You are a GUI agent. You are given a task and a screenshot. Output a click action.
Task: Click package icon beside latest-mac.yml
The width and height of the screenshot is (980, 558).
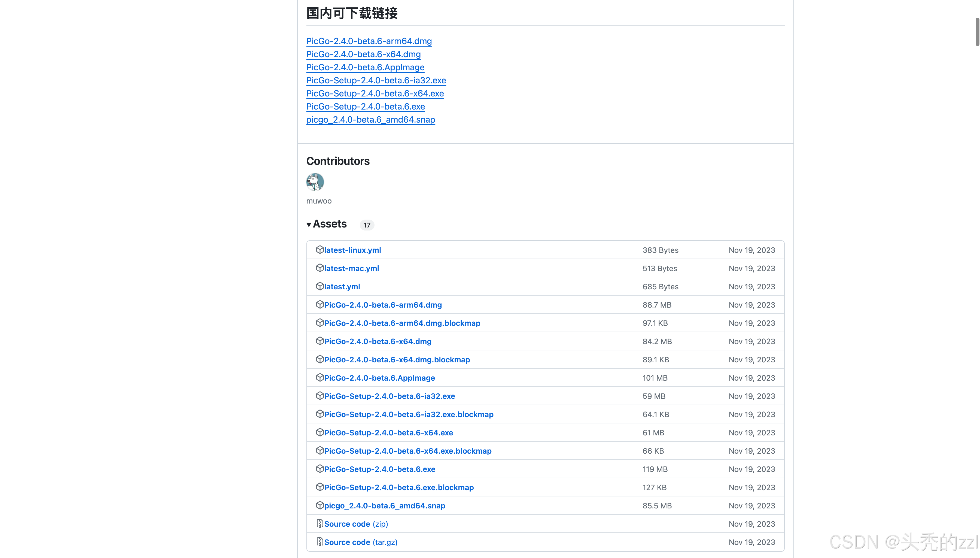[x=319, y=268]
